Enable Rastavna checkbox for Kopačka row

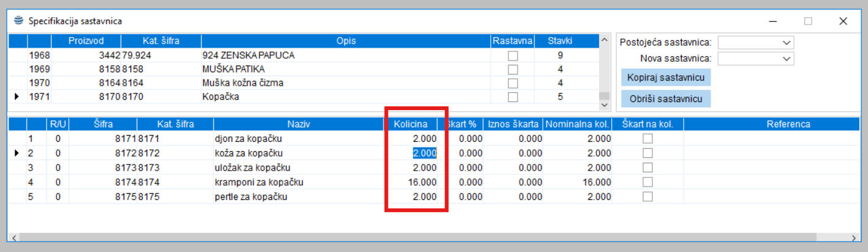pyautogui.click(x=512, y=97)
